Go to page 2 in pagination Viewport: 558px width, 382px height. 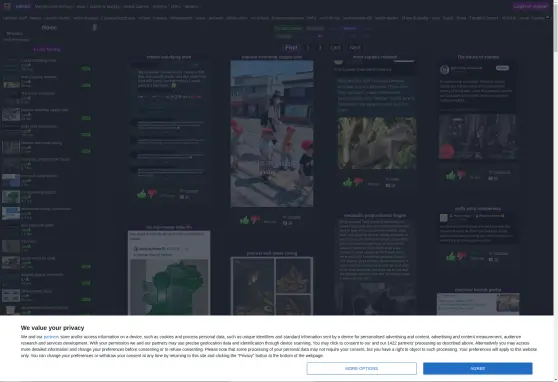[308, 47]
